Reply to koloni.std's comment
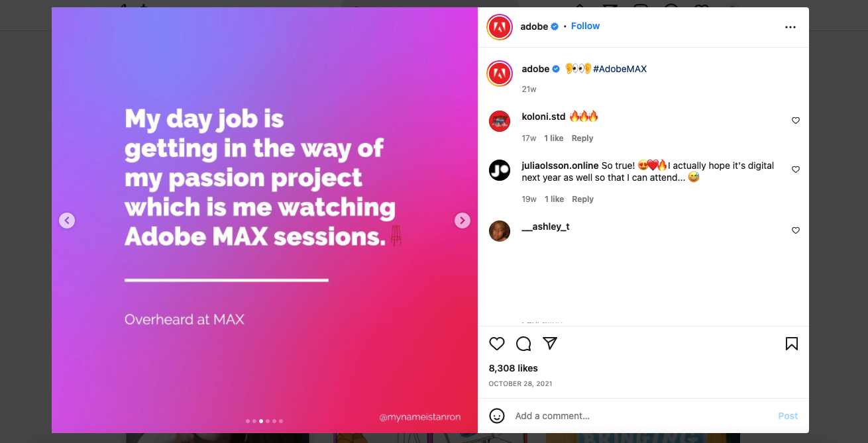 [582, 138]
